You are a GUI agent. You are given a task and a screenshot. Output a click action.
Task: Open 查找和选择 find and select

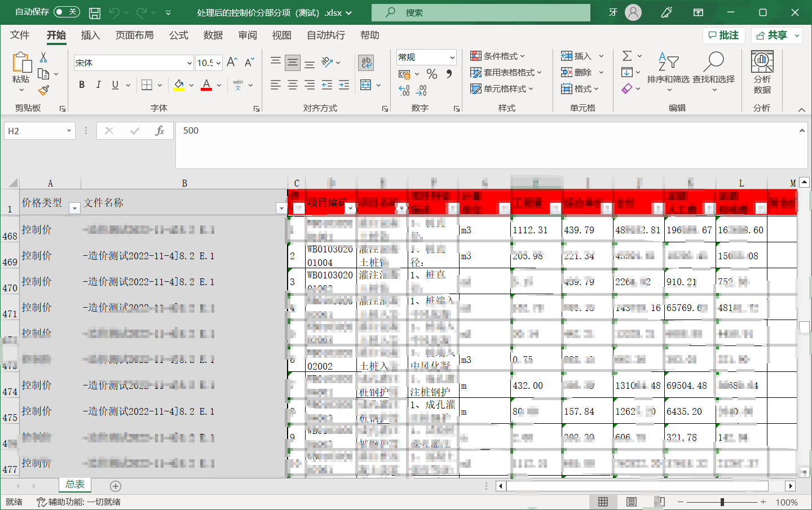(714, 71)
